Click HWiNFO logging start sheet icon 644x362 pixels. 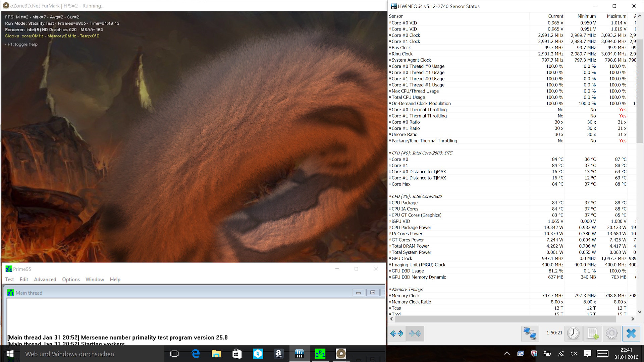point(593,334)
